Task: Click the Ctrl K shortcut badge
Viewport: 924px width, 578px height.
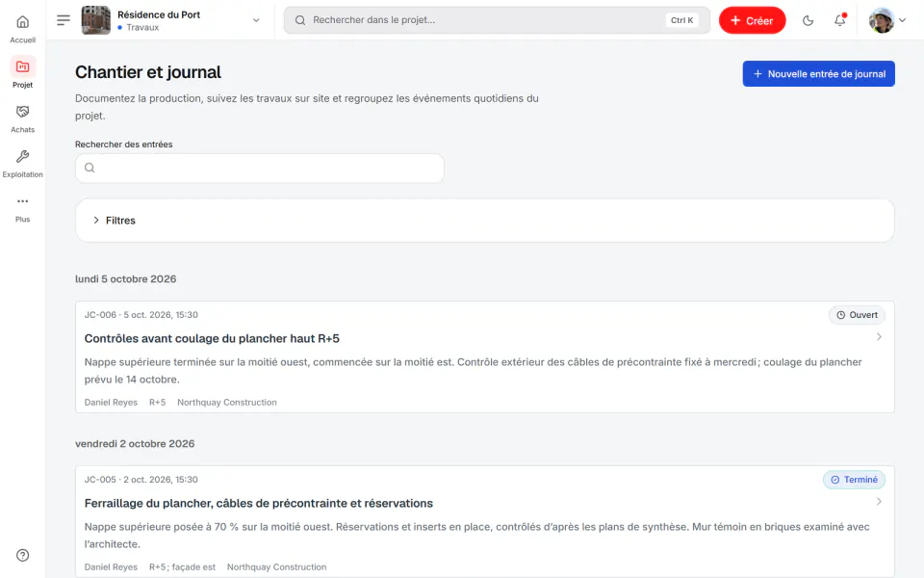Action: point(681,20)
